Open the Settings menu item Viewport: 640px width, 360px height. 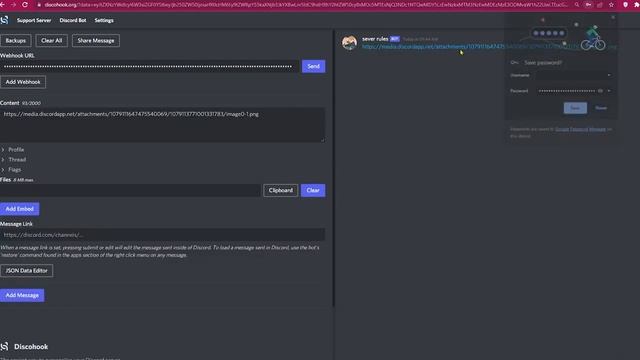pos(104,20)
